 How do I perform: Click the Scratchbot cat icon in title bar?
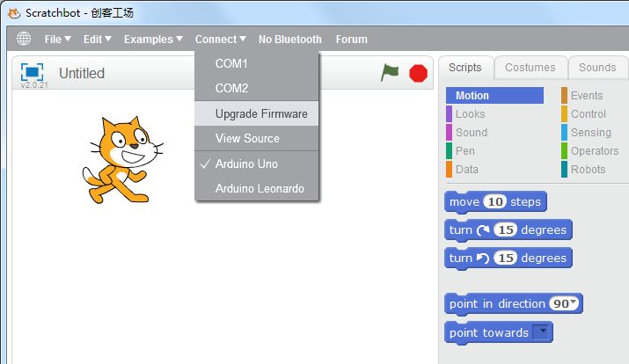[x=14, y=13]
